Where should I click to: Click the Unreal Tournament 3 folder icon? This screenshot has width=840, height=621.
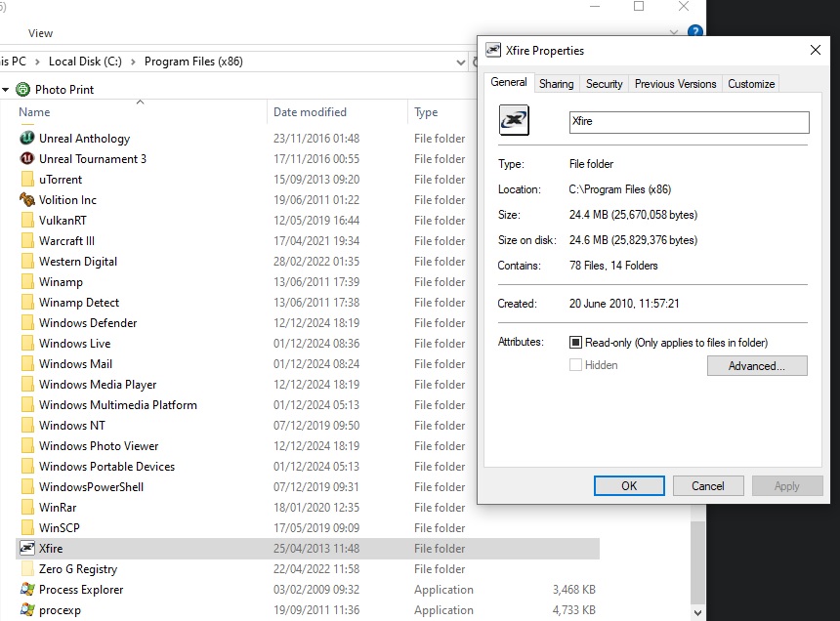pyautogui.click(x=27, y=158)
